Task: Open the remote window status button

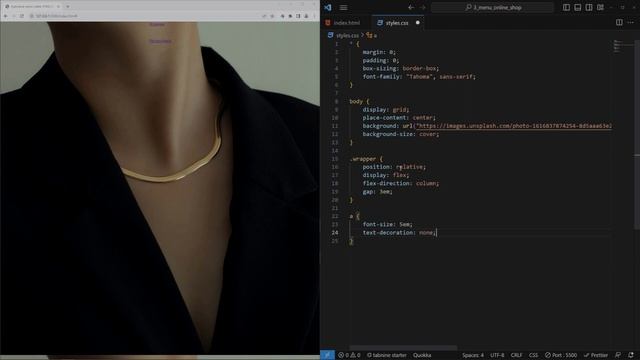Action: [x=327, y=355]
